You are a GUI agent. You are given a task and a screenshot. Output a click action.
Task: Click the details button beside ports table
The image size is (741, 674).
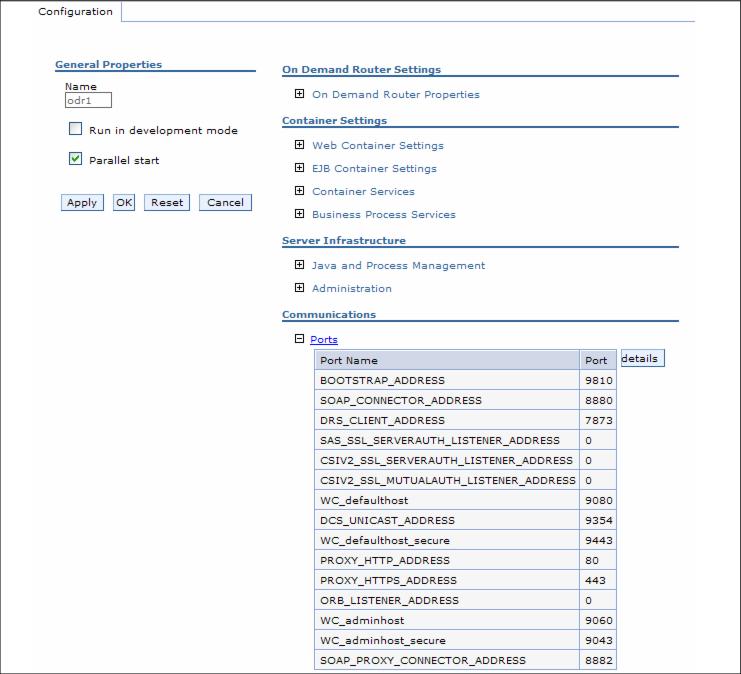[x=642, y=358]
